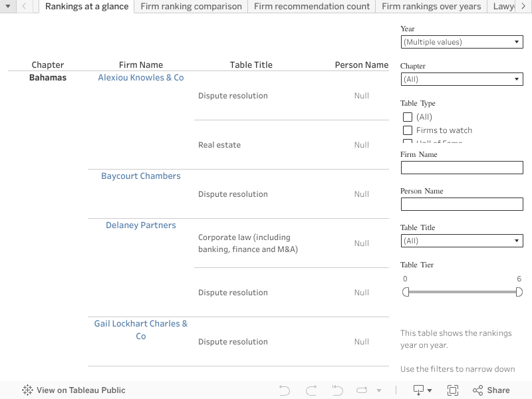532x399 pixels.
Task: Click the Redo arrow icon
Action: coord(311,390)
